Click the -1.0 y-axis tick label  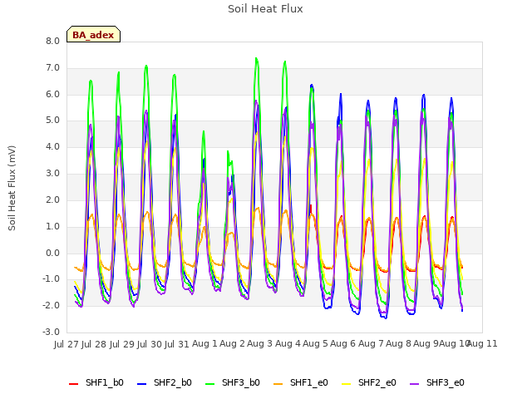pos(52,279)
